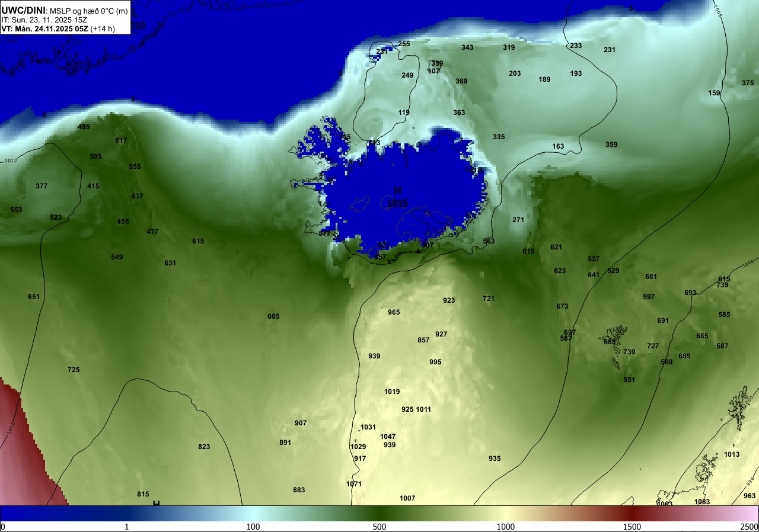Image resolution: width=759 pixels, height=532 pixels.
Task: Click the 159 height value
Action: pyautogui.click(x=714, y=93)
